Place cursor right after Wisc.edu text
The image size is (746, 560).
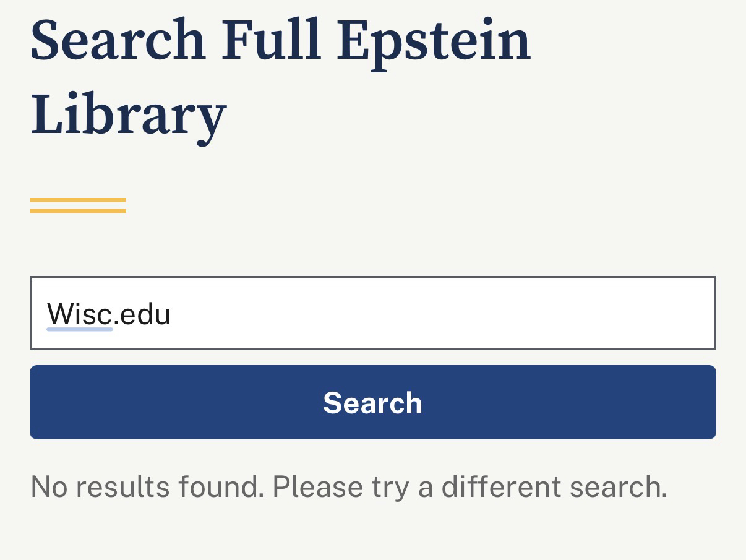tap(172, 314)
